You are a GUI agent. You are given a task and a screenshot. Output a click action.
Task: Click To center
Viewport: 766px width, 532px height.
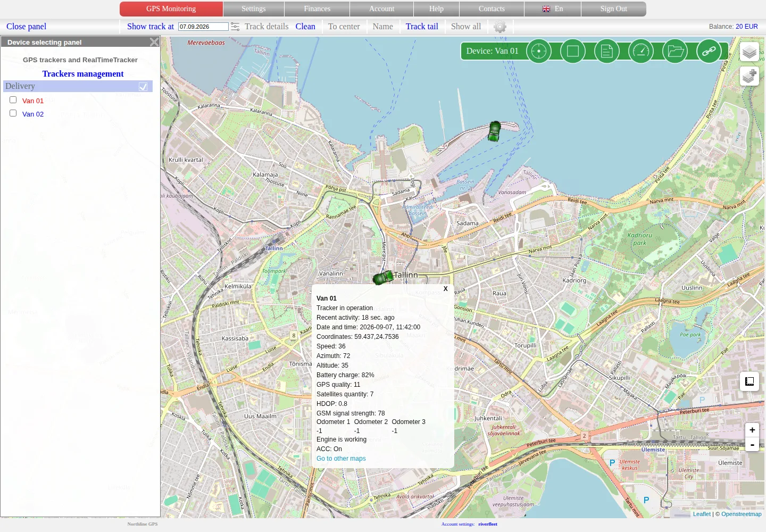(344, 27)
